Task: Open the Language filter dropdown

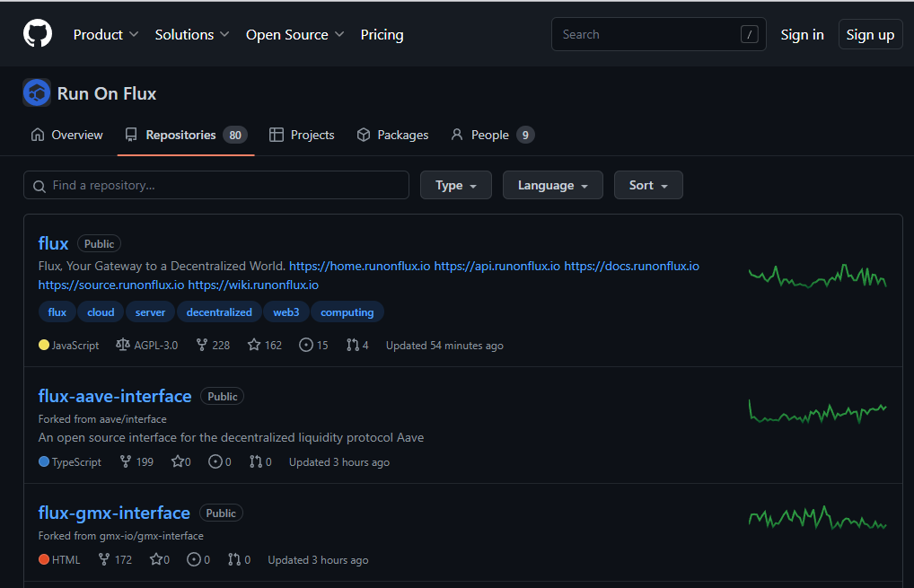Action: (x=552, y=185)
